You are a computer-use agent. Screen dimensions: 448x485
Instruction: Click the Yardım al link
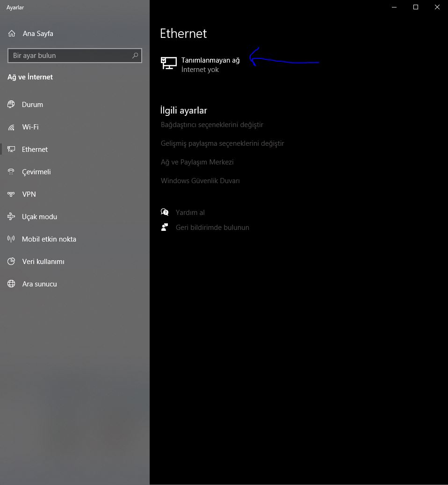190,213
